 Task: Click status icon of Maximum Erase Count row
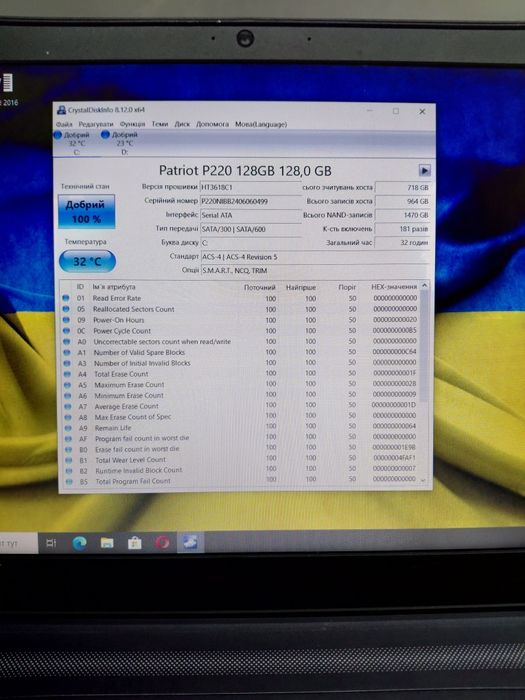67,385
